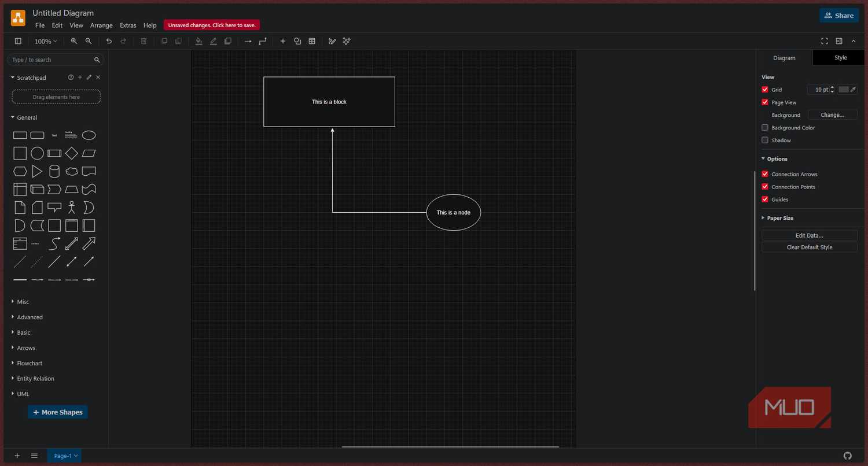
Task: Open the Arrange menu
Action: point(101,25)
